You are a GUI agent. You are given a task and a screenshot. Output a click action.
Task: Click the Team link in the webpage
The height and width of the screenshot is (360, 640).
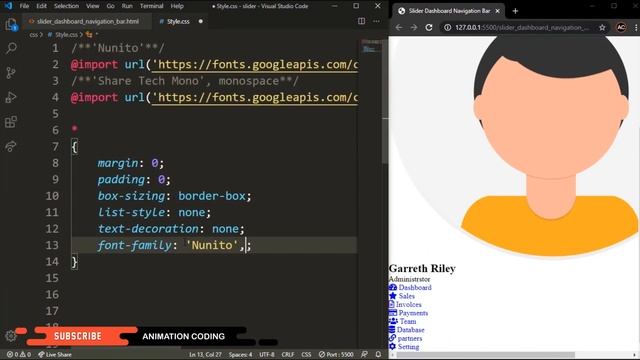click(x=408, y=322)
